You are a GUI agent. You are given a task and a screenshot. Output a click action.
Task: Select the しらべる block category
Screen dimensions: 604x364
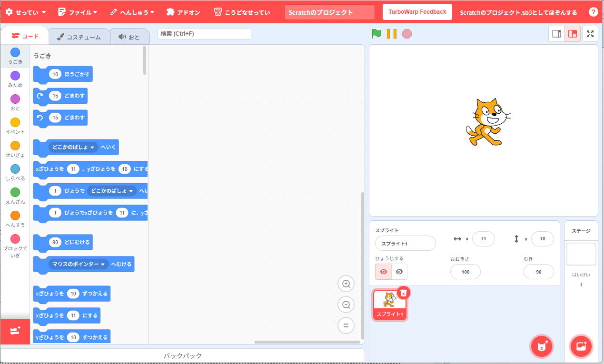click(x=15, y=173)
